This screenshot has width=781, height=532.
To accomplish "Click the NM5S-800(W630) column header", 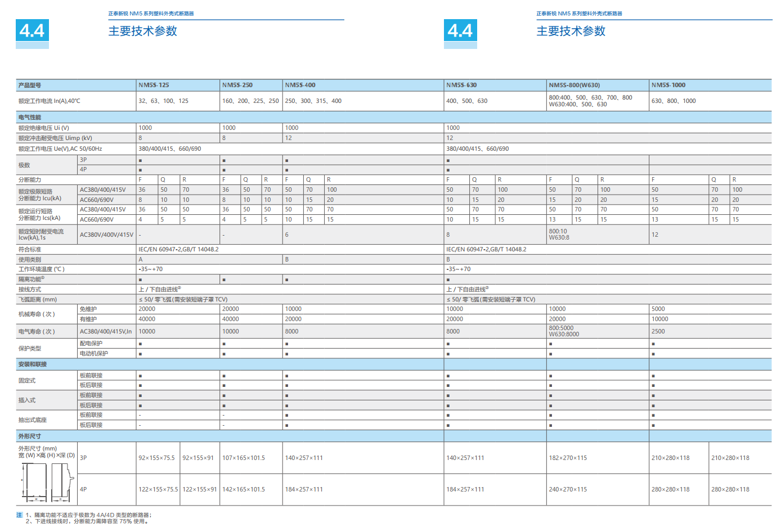I will 574,85.
